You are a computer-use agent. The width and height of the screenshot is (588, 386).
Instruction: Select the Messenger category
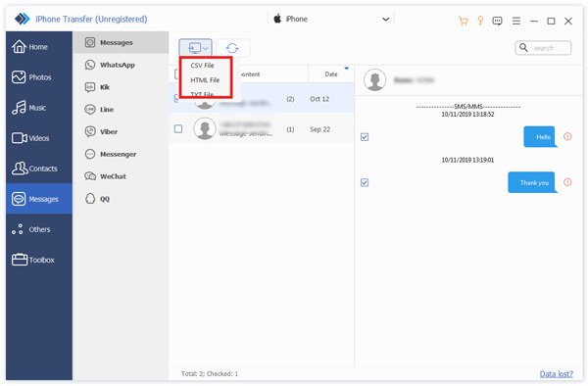tap(121, 154)
